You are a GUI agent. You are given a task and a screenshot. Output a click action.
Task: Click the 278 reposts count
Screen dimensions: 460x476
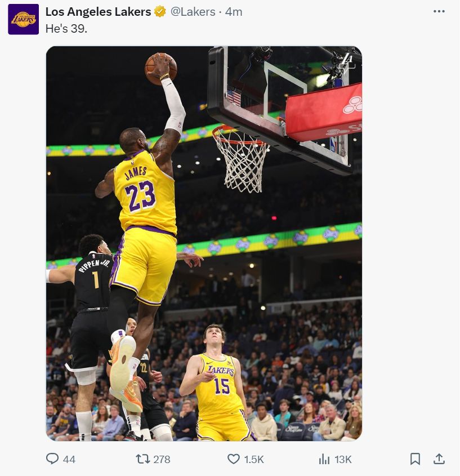coord(162,460)
